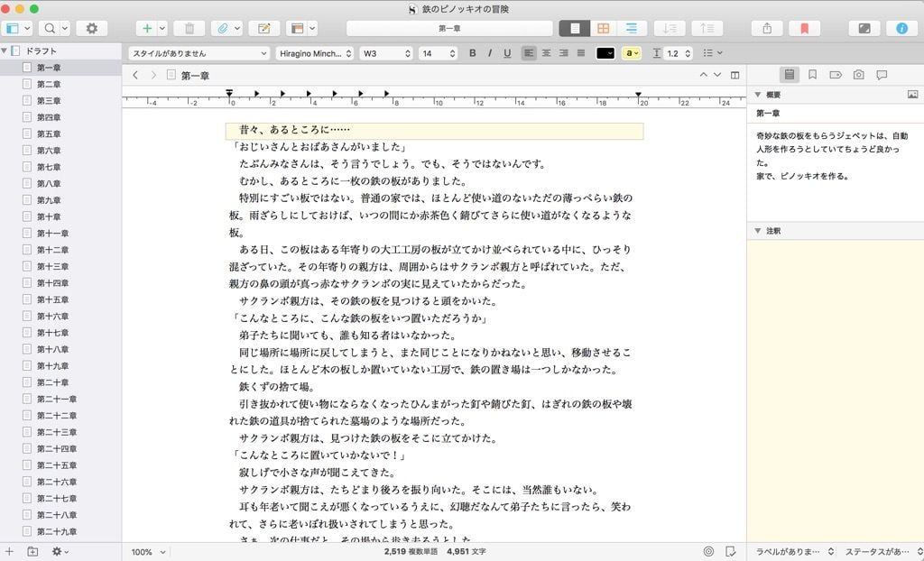Open binder bottom gear menu
This screenshot has height=561, width=924.
[x=60, y=552]
